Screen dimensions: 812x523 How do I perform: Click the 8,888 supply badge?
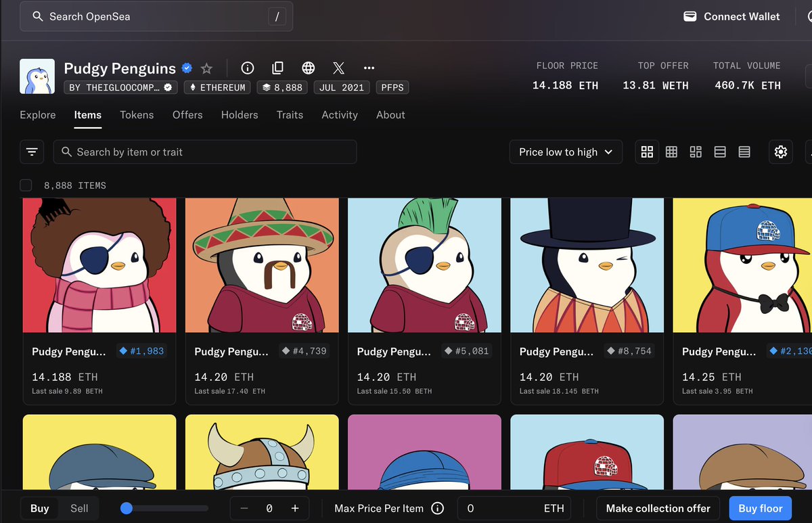coord(283,87)
